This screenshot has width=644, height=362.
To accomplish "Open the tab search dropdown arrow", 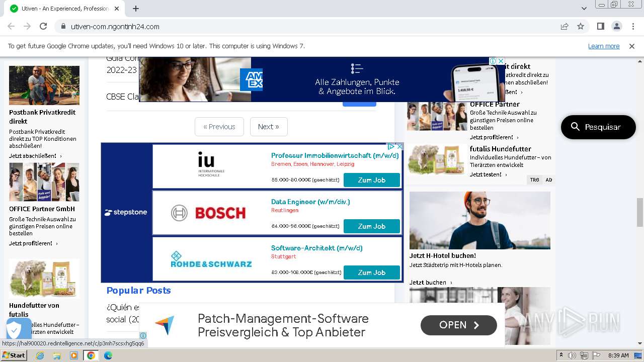I will point(584,9).
